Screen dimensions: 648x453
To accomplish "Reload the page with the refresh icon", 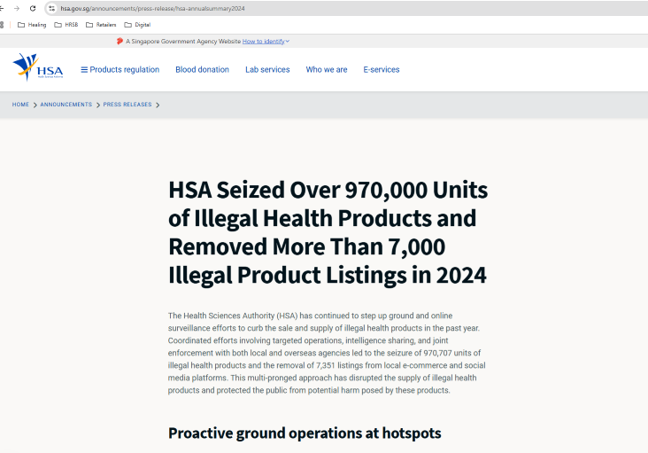I will [32, 8].
